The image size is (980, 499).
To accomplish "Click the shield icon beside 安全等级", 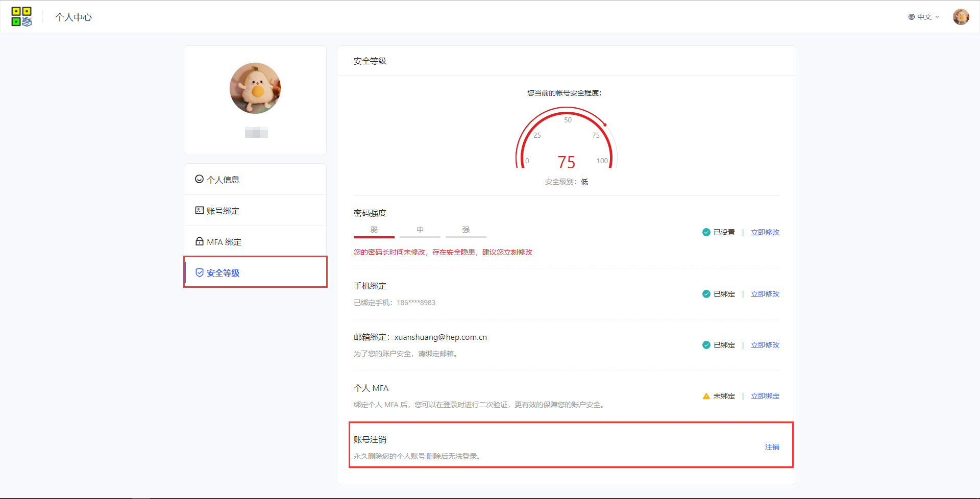I will [x=200, y=273].
